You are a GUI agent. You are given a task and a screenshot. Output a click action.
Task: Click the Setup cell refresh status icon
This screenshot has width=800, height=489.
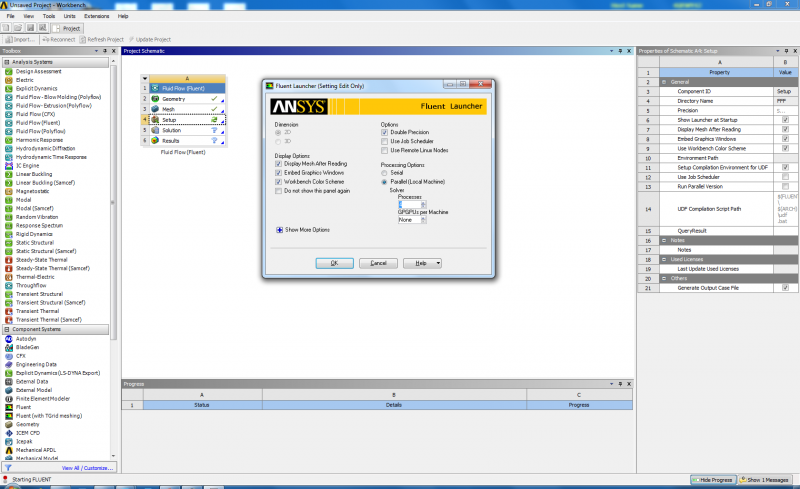[214, 119]
